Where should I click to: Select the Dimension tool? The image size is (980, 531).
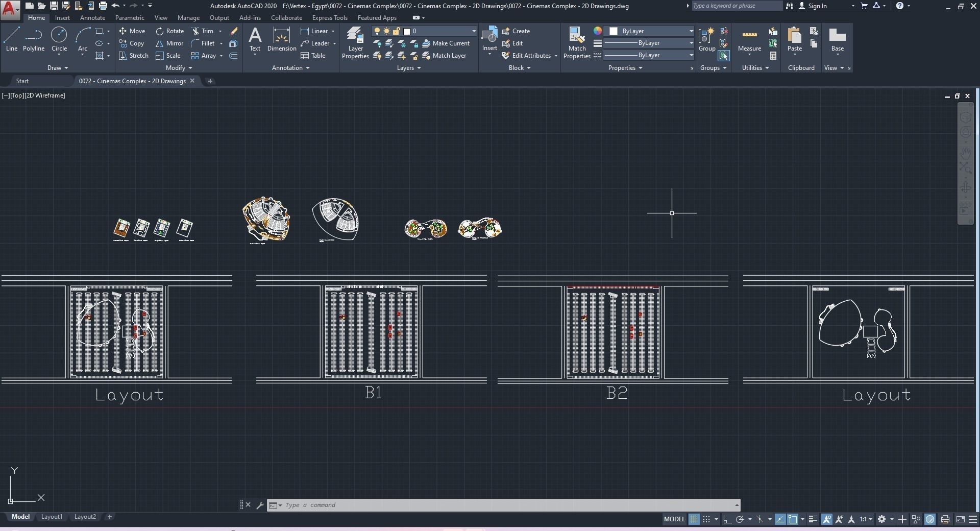(x=282, y=39)
